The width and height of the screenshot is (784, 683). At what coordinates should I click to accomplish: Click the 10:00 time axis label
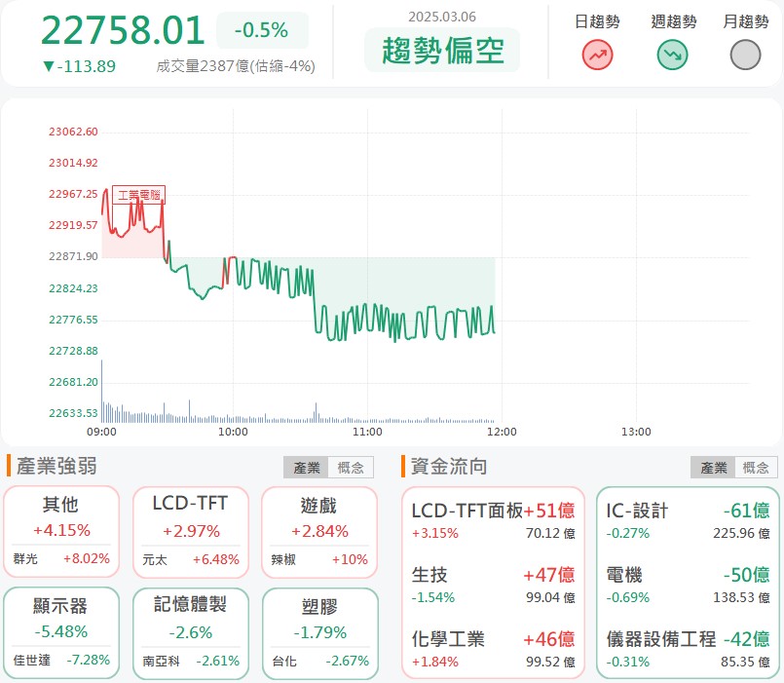(233, 432)
